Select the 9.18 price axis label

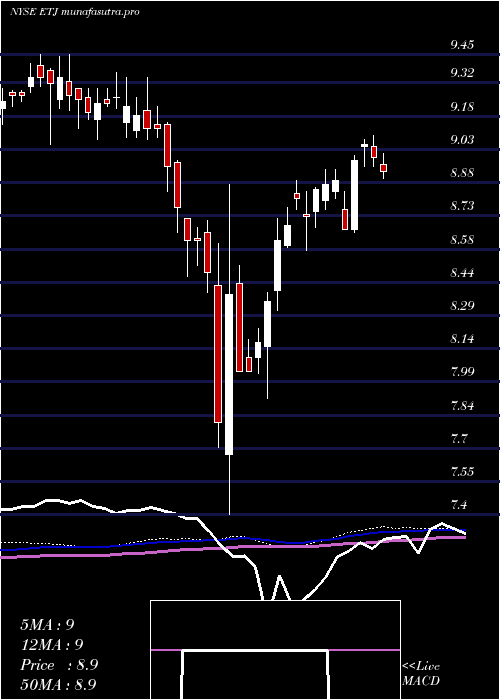[462, 106]
